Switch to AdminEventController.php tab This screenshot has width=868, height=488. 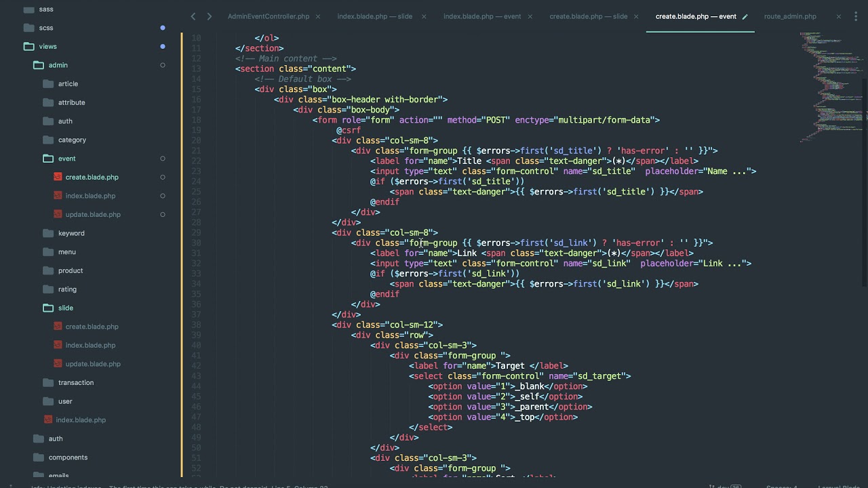click(269, 16)
